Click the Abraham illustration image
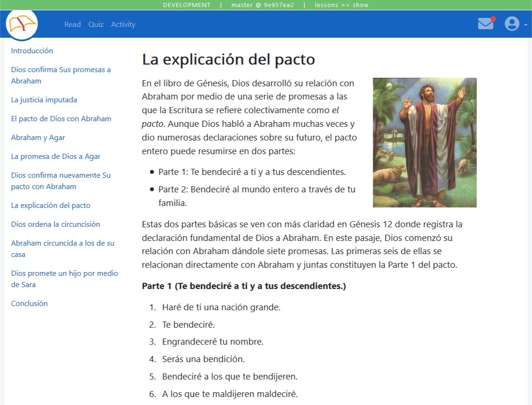532x405 pixels. tap(424, 142)
